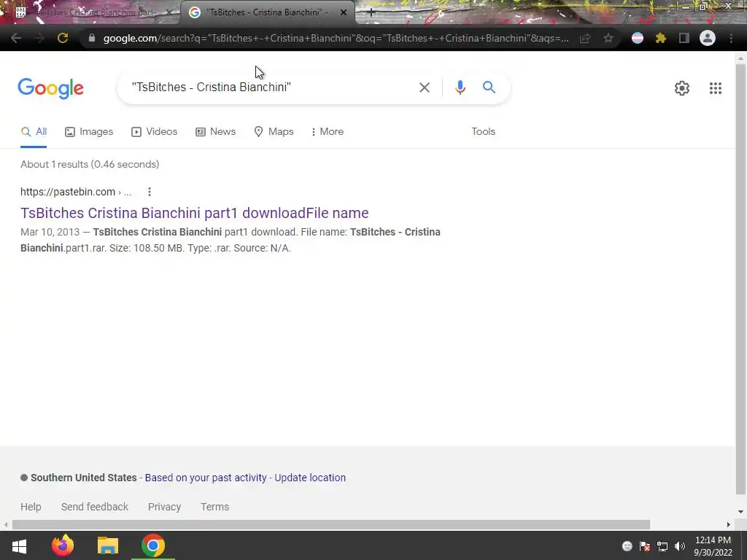Click the About 1 results text

[x=90, y=164]
